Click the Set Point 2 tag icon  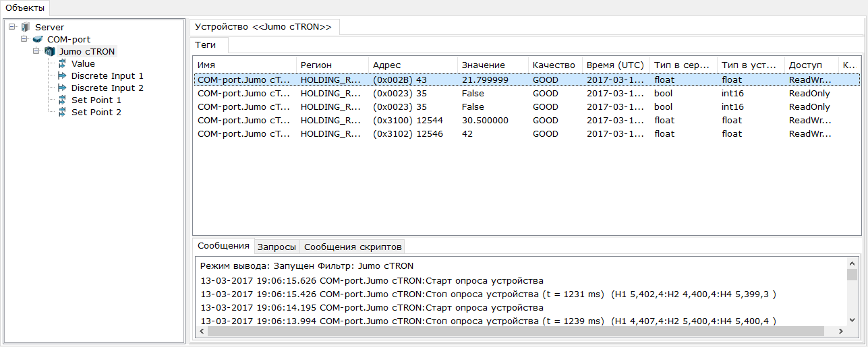[62, 113]
